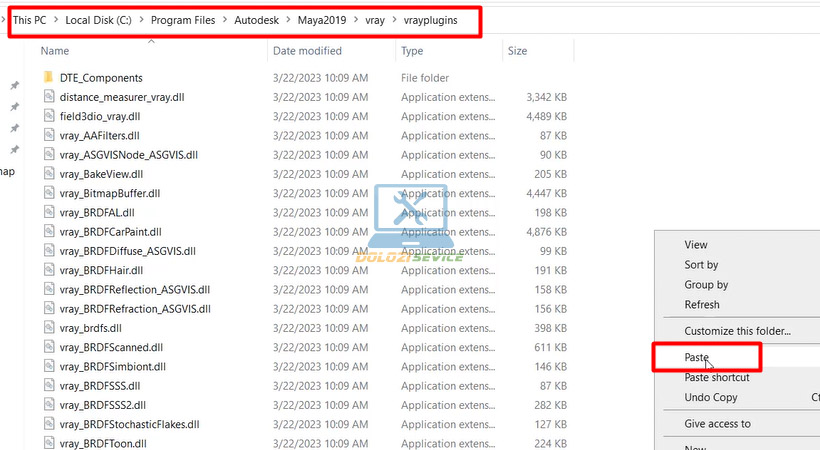Click the vray_BRDFSSS.dll file icon
The image size is (820, 450).
point(49,386)
